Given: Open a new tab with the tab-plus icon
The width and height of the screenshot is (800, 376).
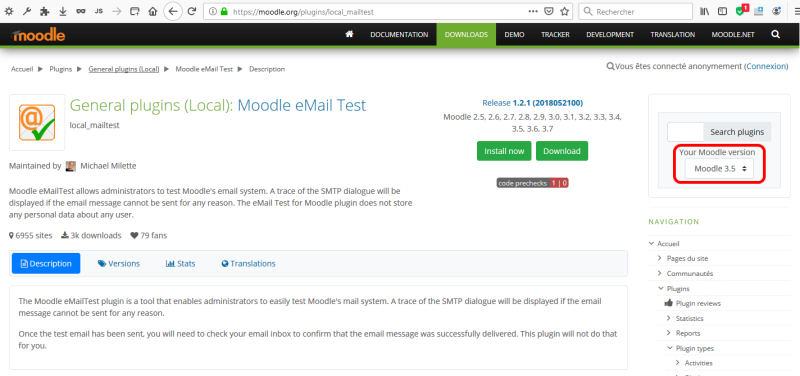Looking at the screenshot, I should click(134, 11).
